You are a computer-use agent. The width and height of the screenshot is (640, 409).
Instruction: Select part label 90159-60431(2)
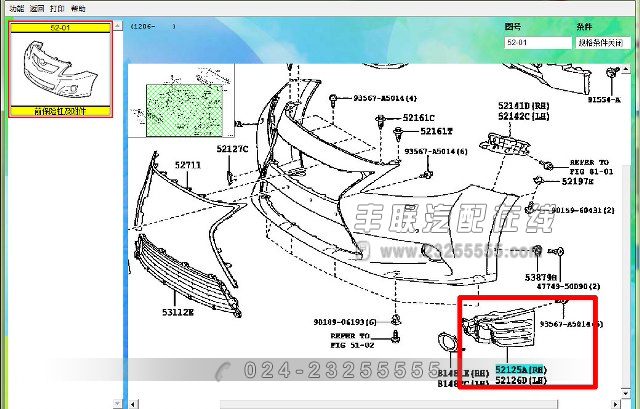(x=583, y=210)
